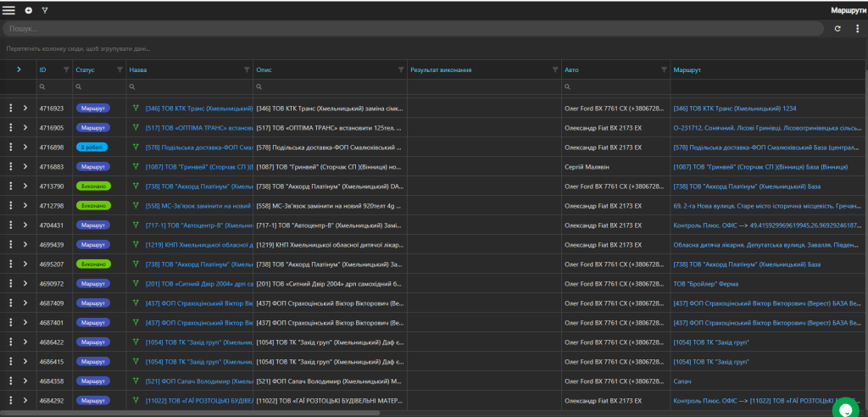868x417 pixels.
Task: Click the ID column filter input
Action: [54, 87]
